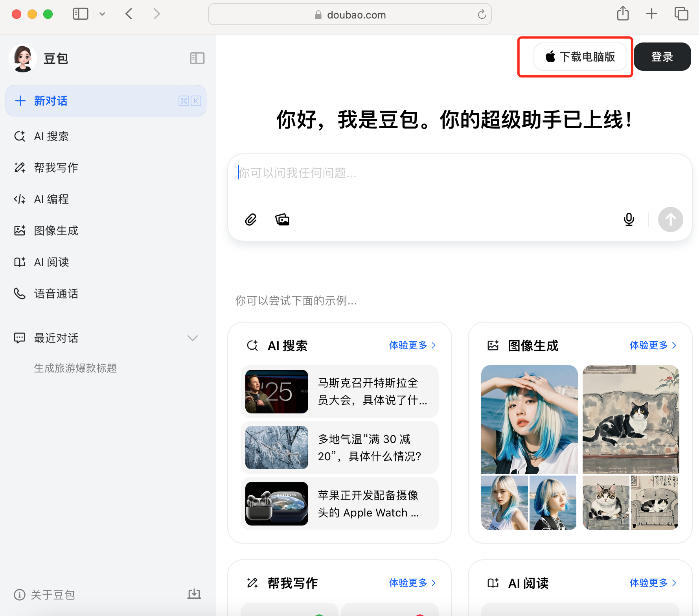This screenshot has height=616, width=699.
Task: Click the large cat on sofa painting
Action: [x=631, y=419]
